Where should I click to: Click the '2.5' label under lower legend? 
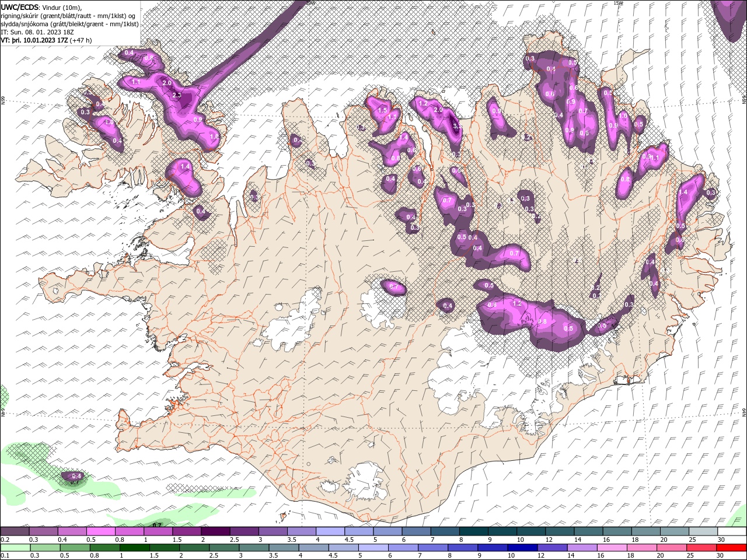214,555
